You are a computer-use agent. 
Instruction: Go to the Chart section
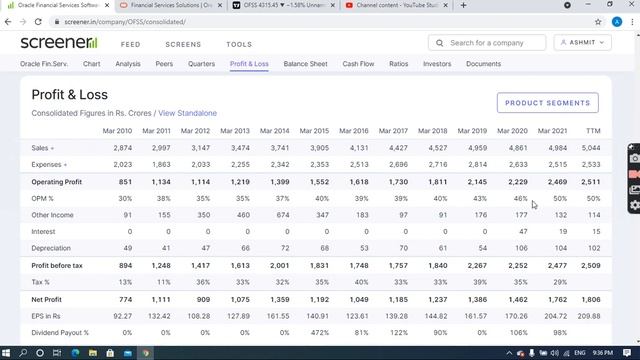pyautogui.click(x=91, y=64)
